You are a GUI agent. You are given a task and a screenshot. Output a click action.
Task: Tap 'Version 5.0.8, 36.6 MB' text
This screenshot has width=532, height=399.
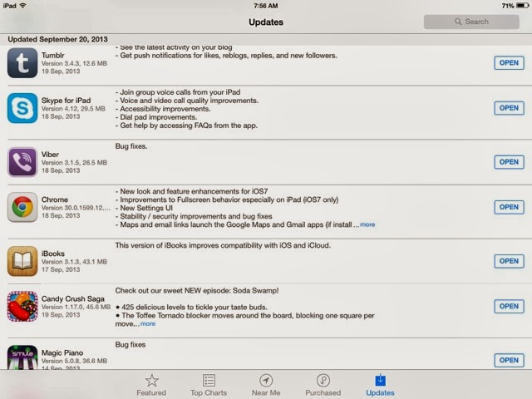[74, 361]
